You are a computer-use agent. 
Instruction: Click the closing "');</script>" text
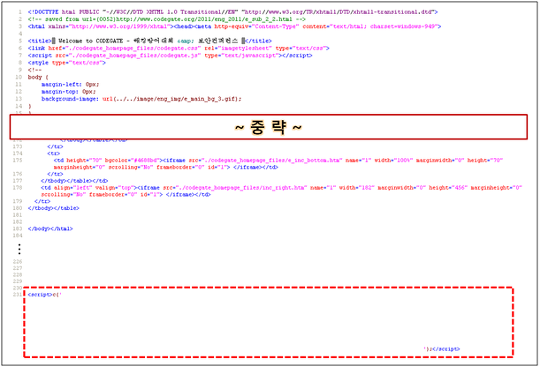tap(442, 349)
